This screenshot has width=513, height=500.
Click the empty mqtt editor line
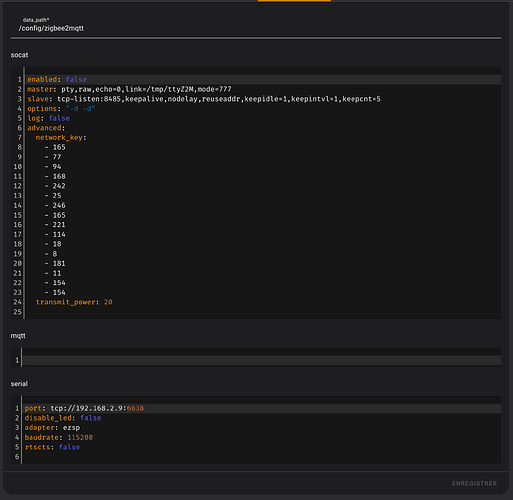pyautogui.click(x=262, y=360)
